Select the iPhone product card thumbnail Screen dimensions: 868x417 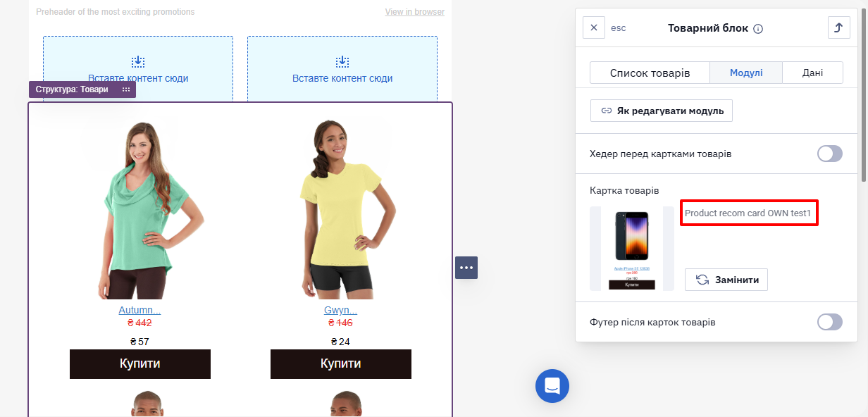coord(632,249)
